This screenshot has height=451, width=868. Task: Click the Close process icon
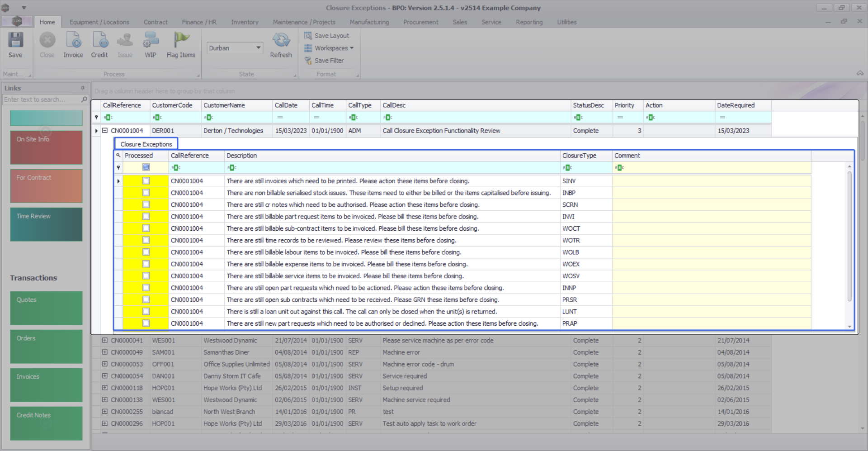[x=47, y=44]
